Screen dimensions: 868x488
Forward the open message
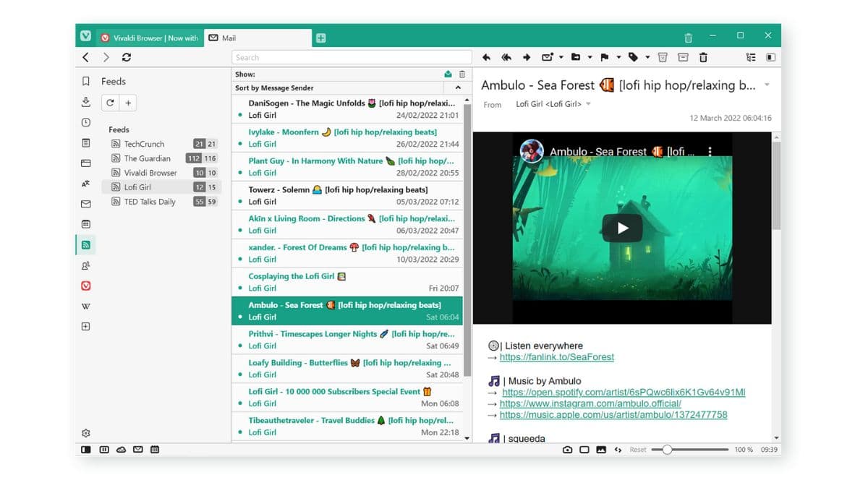pyautogui.click(x=527, y=57)
